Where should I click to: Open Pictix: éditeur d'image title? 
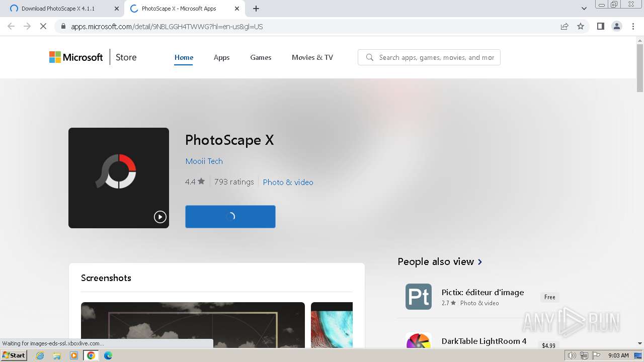[482, 292]
